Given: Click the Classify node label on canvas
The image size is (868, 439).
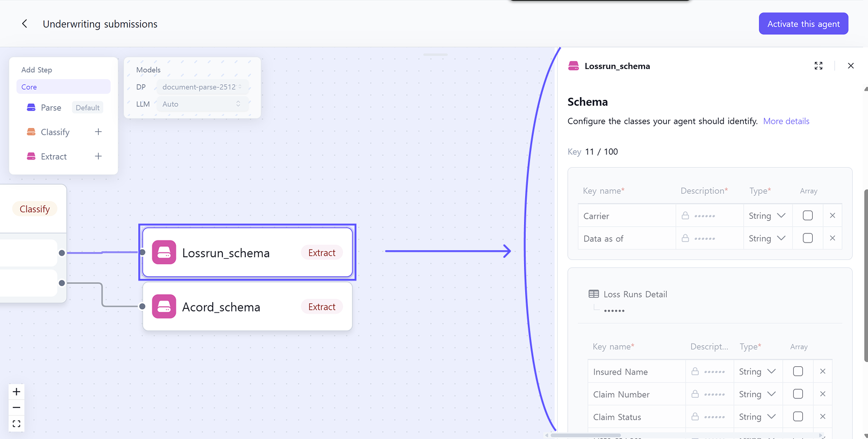Looking at the screenshot, I should click(35, 209).
